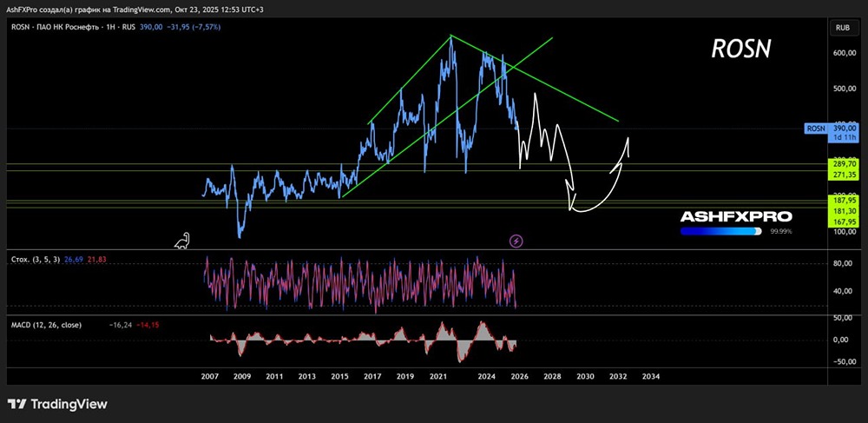This screenshot has height=423, width=868.
Task: Click the 500,00 price axis value
Action: pyautogui.click(x=845, y=89)
